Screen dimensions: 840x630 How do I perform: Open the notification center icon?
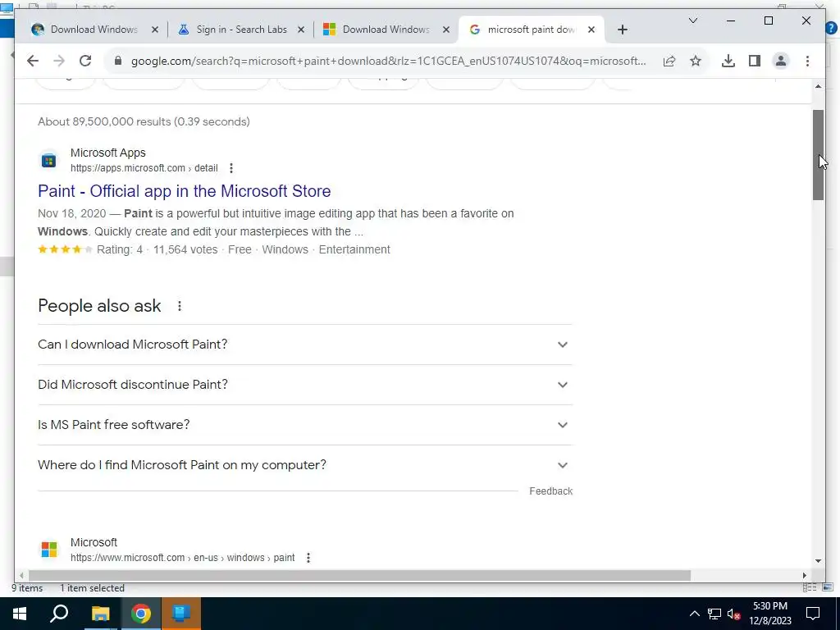point(813,614)
